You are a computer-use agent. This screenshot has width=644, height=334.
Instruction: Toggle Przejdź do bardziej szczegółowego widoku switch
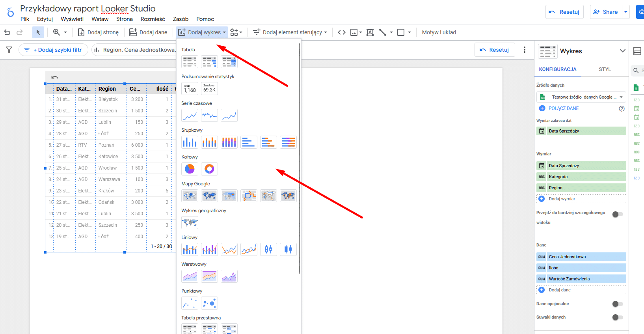[x=618, y=214]
